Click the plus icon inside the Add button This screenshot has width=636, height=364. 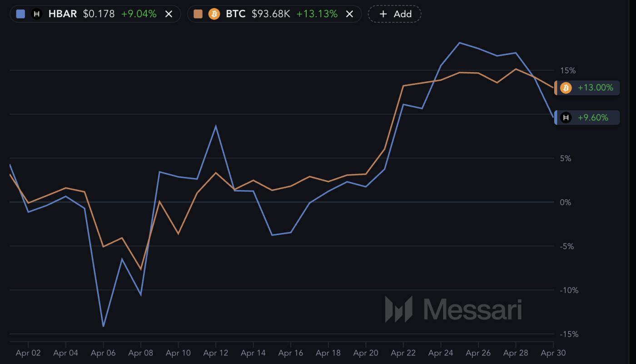[x=383, y=14]
